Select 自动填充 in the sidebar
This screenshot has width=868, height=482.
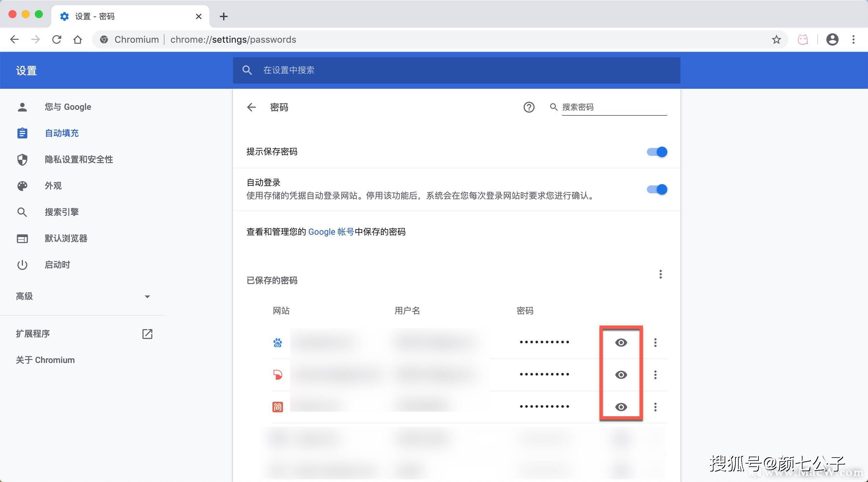click(62, 133)
